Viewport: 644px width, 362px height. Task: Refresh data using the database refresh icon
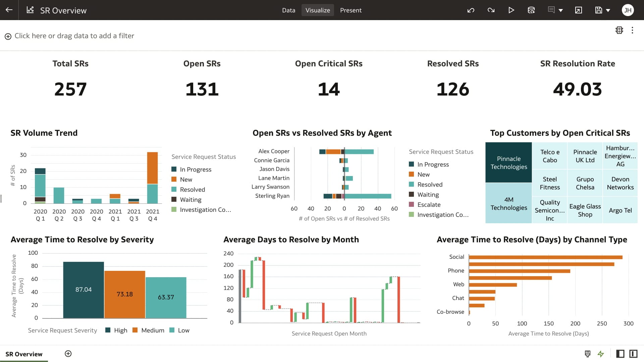(x=531, y=10)
